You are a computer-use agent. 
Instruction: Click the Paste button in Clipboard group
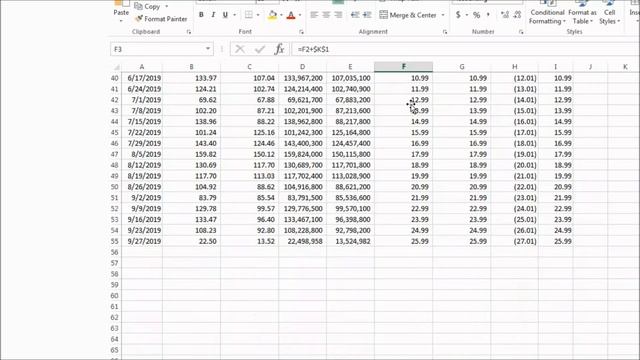point(121,11)
